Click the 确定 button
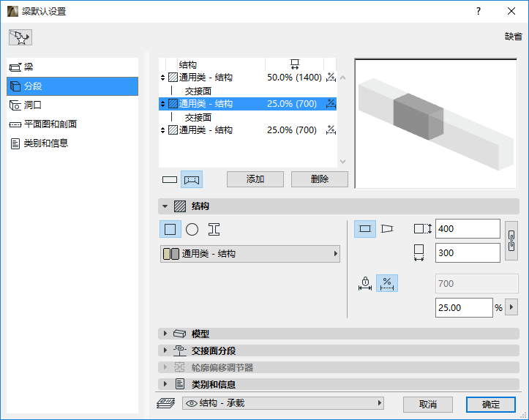Viewport: 529px width, 420px height. (491, 404)
